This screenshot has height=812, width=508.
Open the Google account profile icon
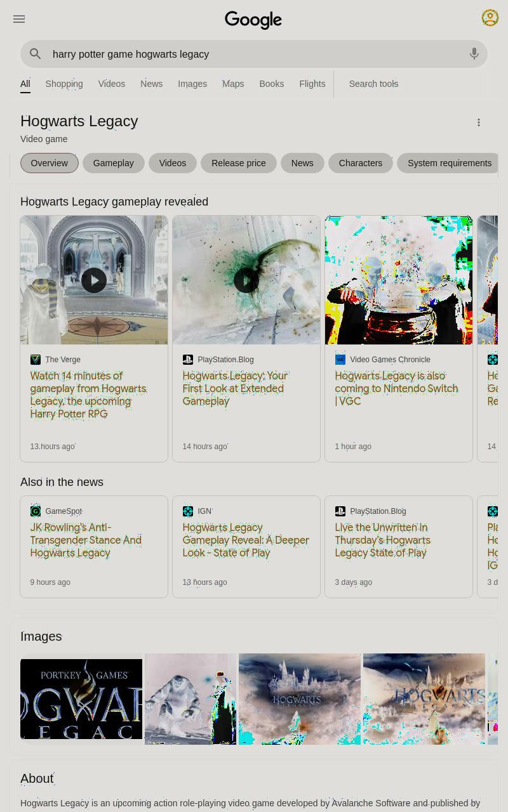click(490, 18)
